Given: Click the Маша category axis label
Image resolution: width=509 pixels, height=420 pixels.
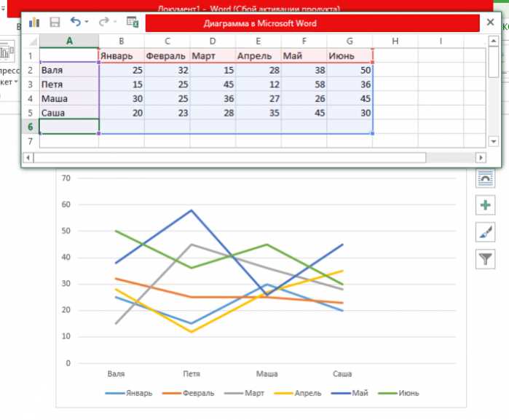Looking at the screenshot, I should click(x=267, y=374).
